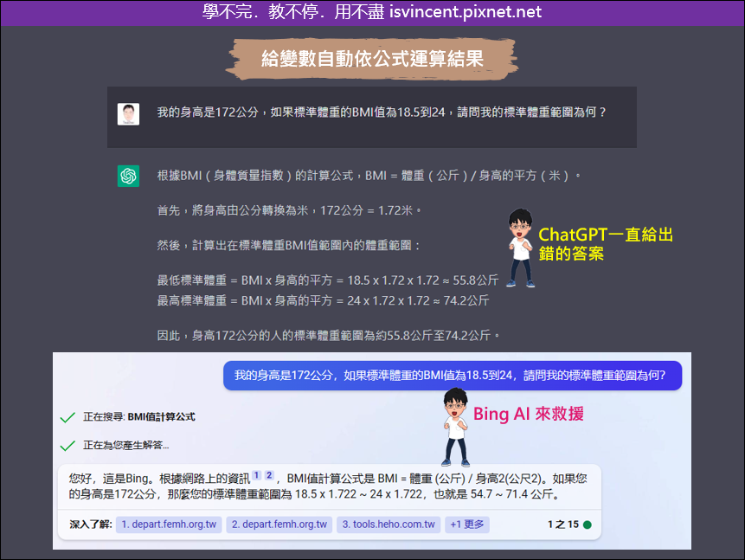Screen dimensions: 745x560
Task: Open the 3. tools.heho.com.tw source link
Action: click(389, 525)
